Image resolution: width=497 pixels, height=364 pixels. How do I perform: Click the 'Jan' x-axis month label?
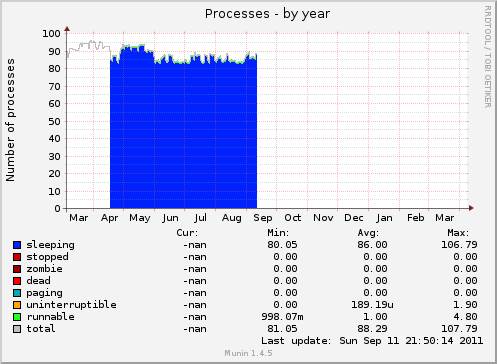(384, 218)
